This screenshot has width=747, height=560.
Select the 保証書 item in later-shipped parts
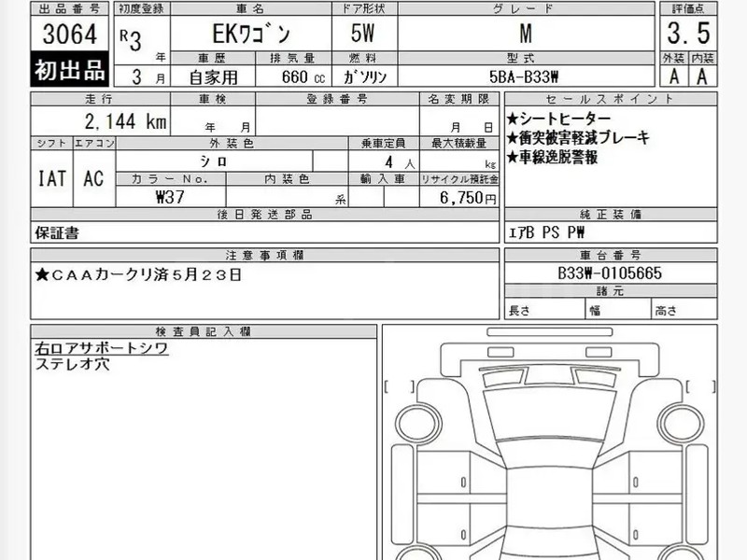tap(56, 233)
